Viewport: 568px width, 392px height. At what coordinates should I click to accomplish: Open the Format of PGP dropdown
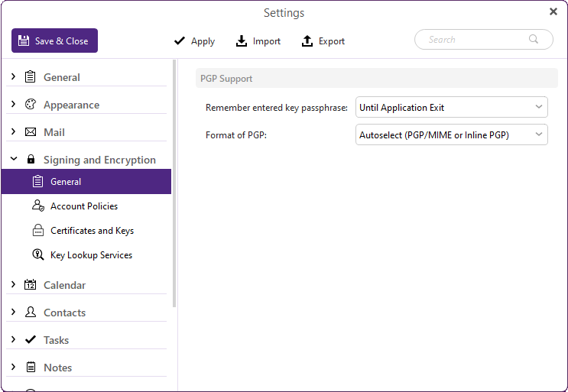coord(451,134)
